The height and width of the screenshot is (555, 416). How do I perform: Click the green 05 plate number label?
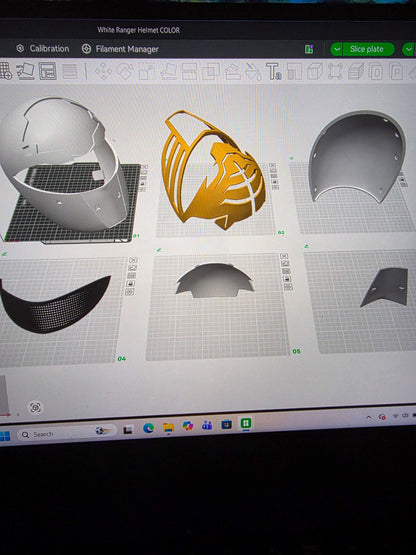[296, 351]
